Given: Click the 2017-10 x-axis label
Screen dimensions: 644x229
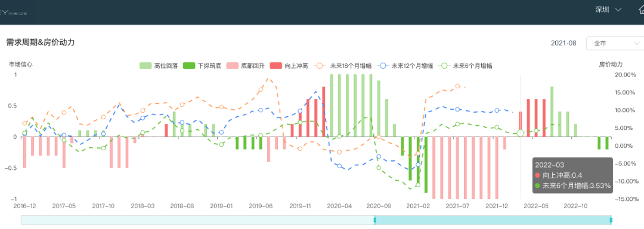Looking at the screenshot, I should [x=104, y=206].
